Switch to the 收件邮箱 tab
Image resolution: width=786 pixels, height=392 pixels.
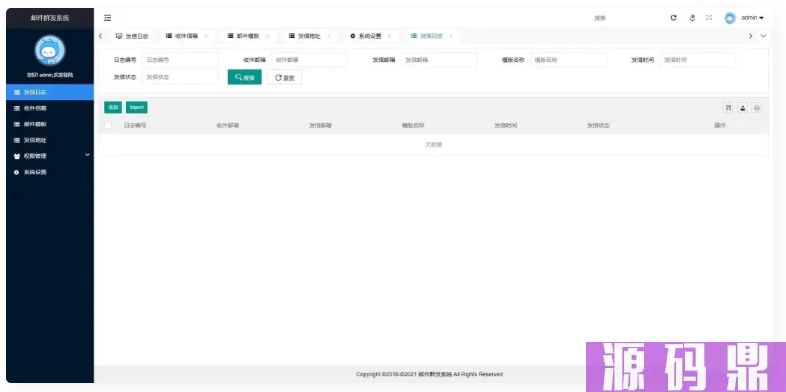pyautogui.click(x=182, y=36)
